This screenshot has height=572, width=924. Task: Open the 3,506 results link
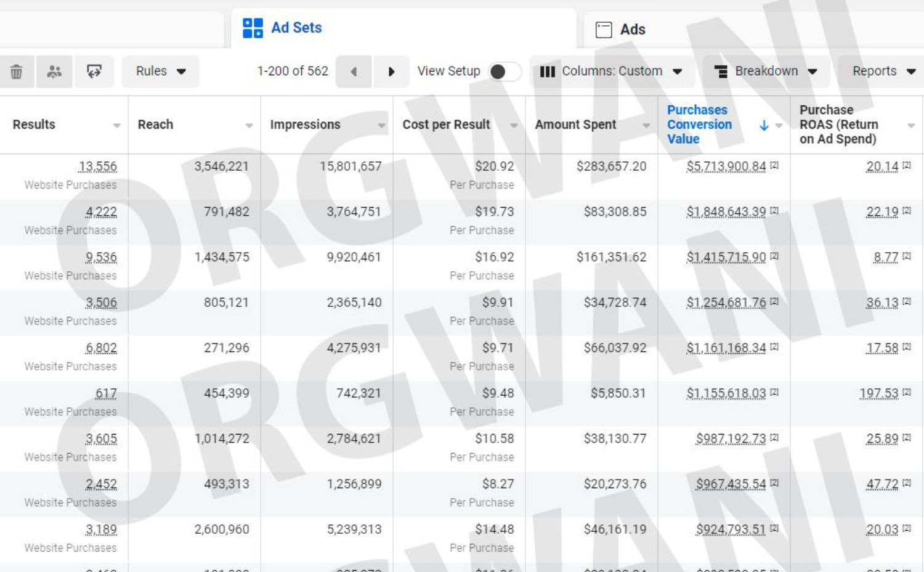[101, 303]
